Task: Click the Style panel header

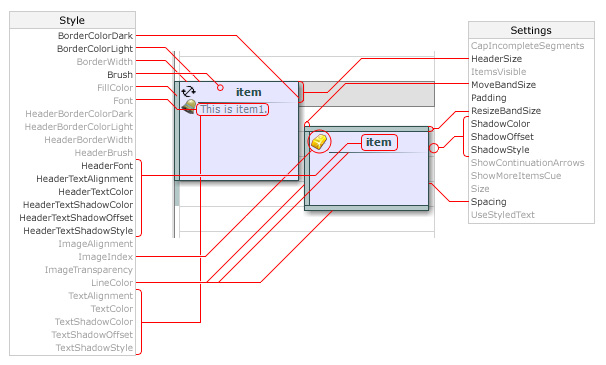Action: tap(72, 20)
